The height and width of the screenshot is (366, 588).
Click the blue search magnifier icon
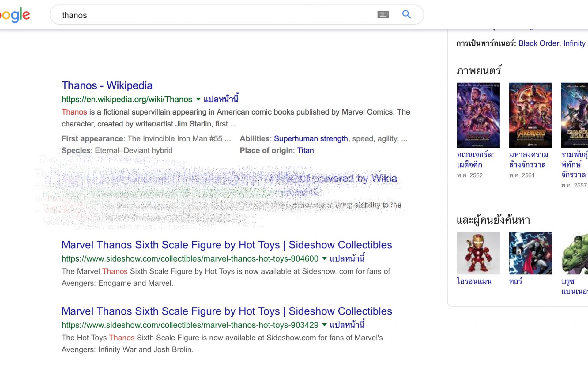(x=406, y=14)
